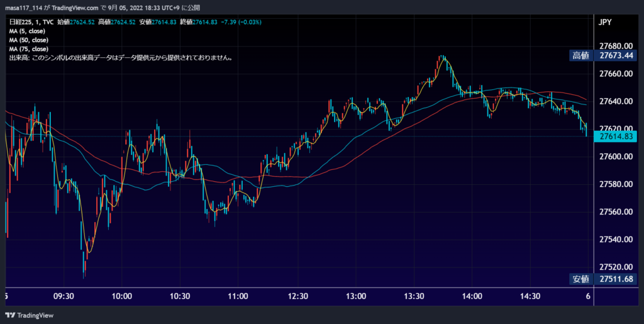The height and width of the screenshot is (324, 644).
Task: Click the JPY currency label
Action: coord(606,22)
